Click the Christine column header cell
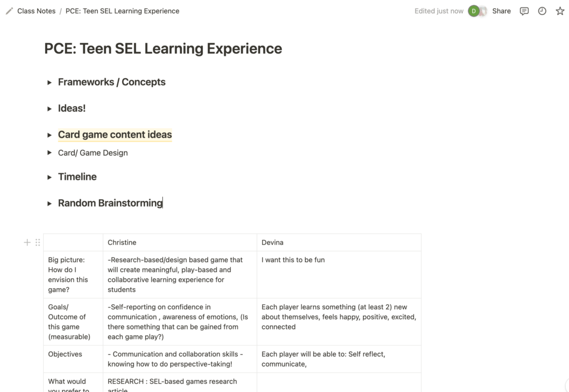Viewport: 569px width, 392px height. [180, 243]
